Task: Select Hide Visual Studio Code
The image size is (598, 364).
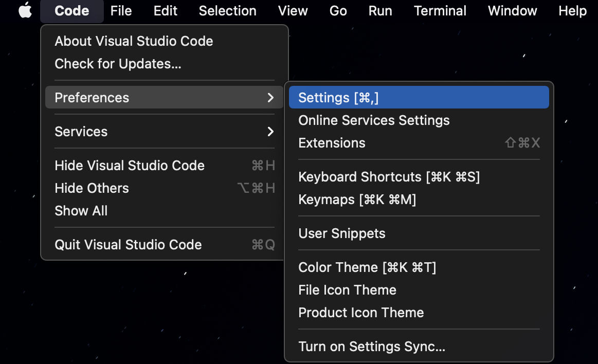Action: pos(165,166)
